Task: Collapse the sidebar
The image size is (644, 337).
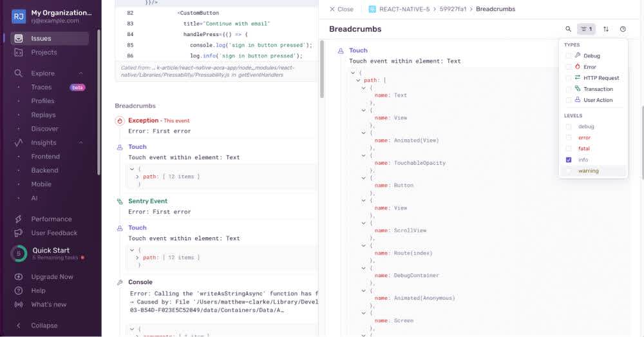Action: tap(44, 325)
